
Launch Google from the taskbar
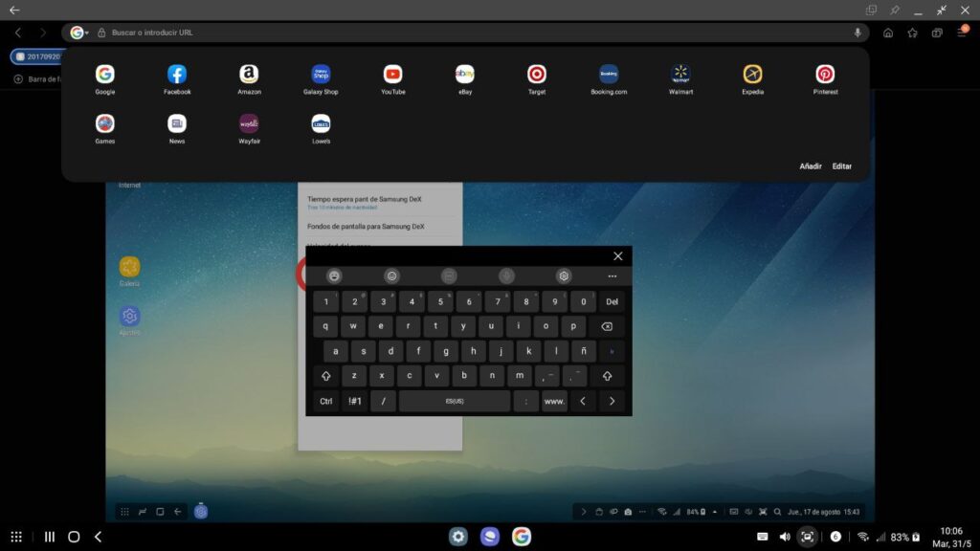(x=522, y=537)
